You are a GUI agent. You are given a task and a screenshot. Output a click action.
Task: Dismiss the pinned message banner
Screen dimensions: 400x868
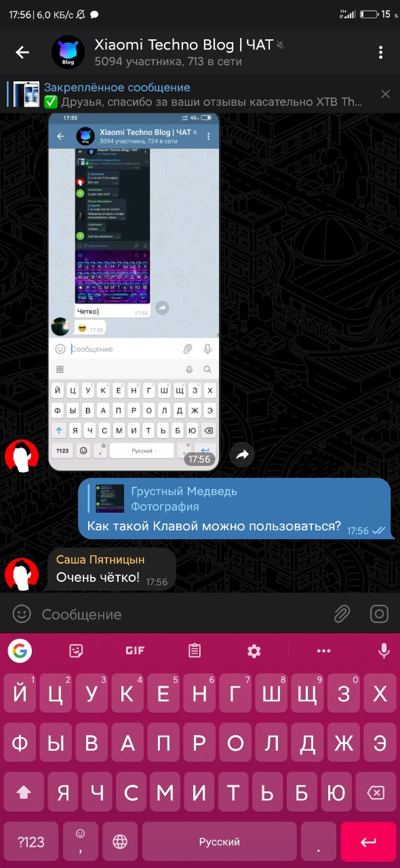(x=385, y=94)
